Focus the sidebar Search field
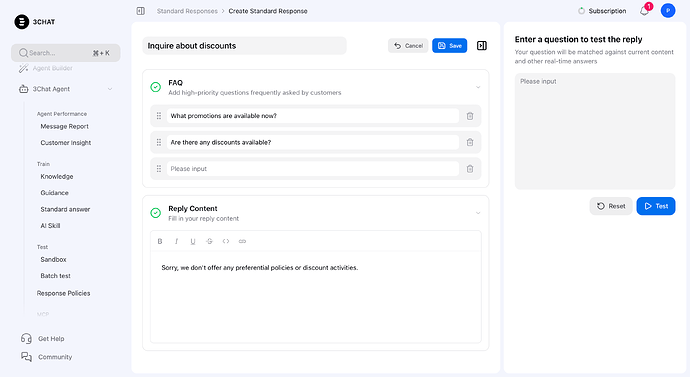This screenshot has width=690, height=377. coord(66,53)
